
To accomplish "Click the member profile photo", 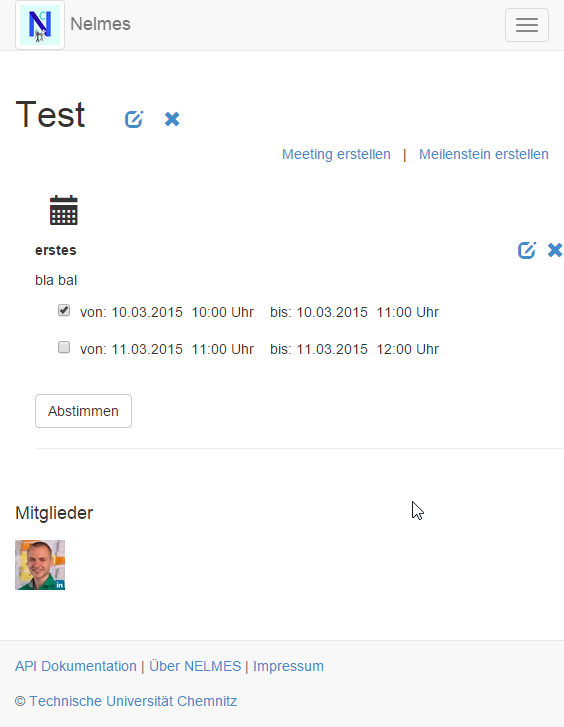I will point(40,565).
